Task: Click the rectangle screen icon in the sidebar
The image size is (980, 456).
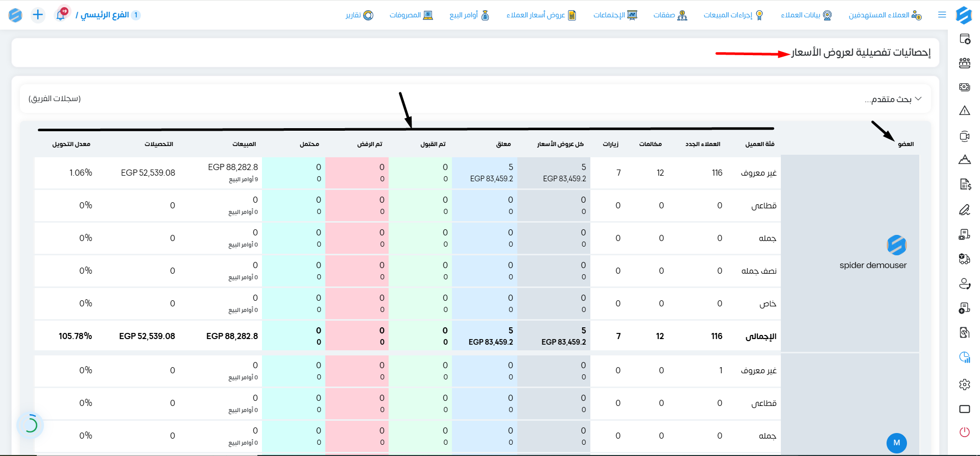Action: [965, 409]
